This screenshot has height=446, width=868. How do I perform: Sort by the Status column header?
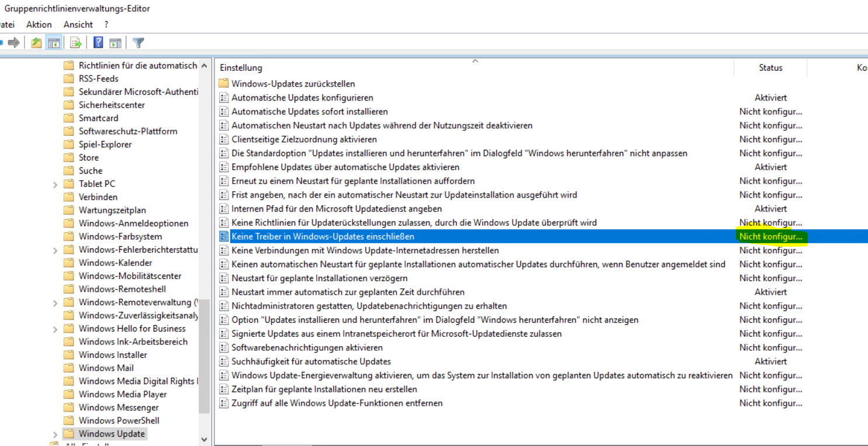tap(770, 67)
